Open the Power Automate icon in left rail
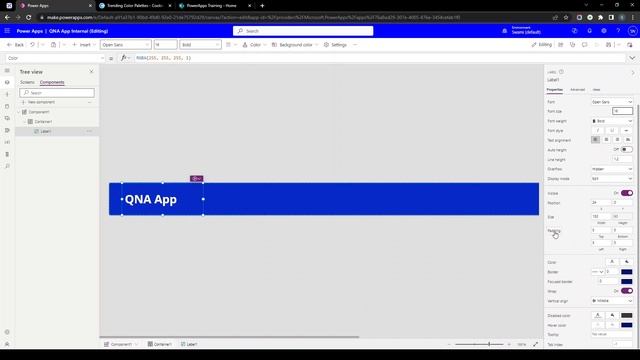The image size is (640, 360). [x=7, y=130]
